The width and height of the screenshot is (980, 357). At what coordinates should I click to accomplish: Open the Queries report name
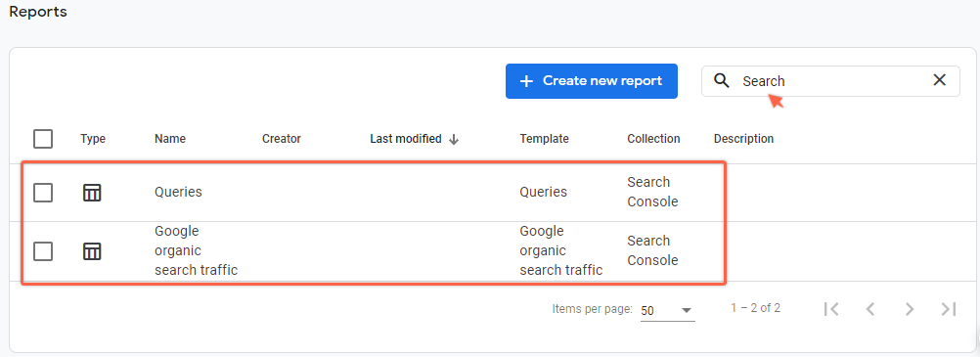point(178,192)
